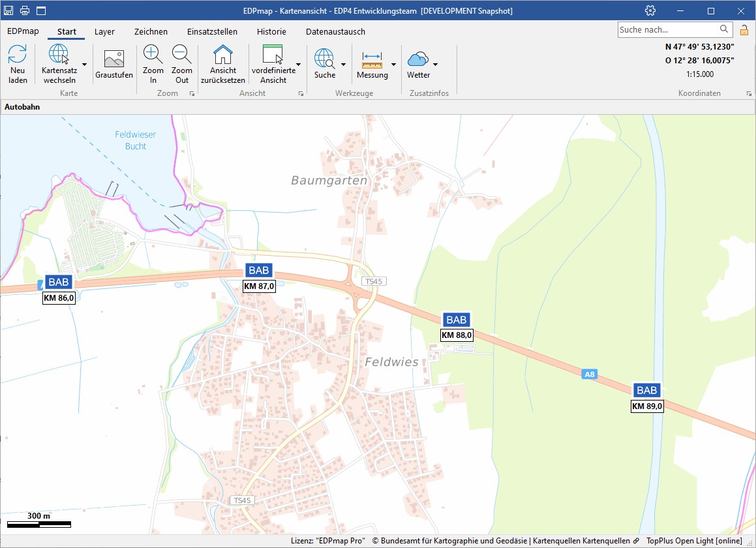
Task: Zoom In on the map
Action: 153,55
